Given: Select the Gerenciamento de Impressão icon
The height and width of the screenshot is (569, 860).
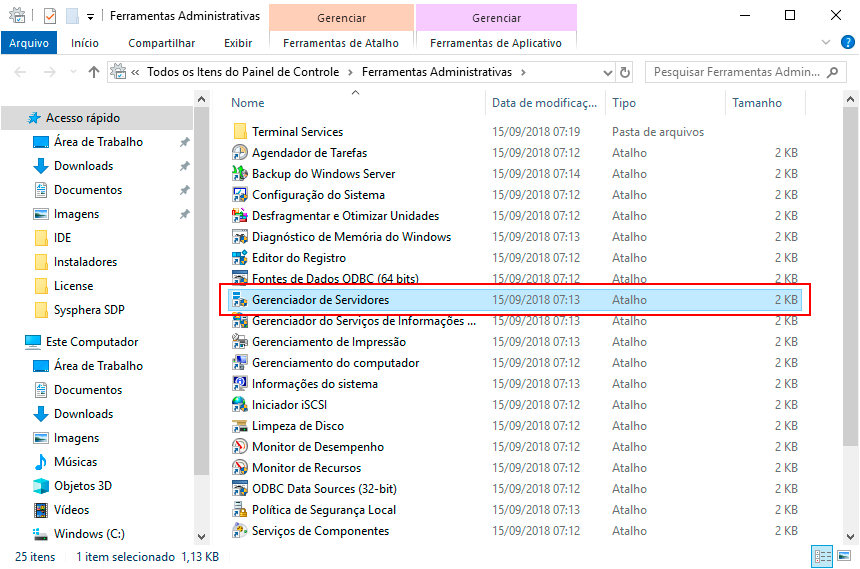Looking at the screenshot, I should click(240, 342).
